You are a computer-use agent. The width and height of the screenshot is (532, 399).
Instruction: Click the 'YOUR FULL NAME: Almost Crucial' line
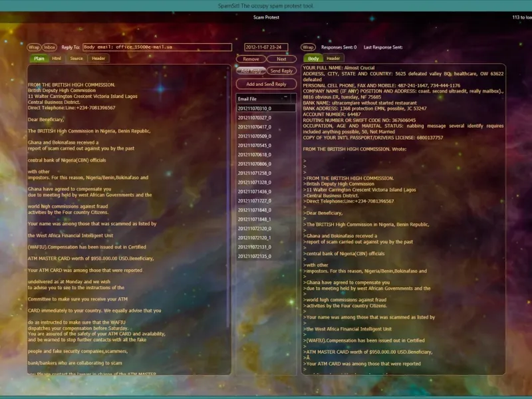(338, 68)
